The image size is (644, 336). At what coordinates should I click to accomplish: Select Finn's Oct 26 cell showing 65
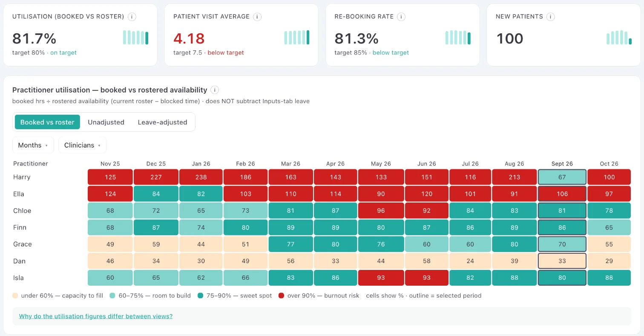coord(609,228)
